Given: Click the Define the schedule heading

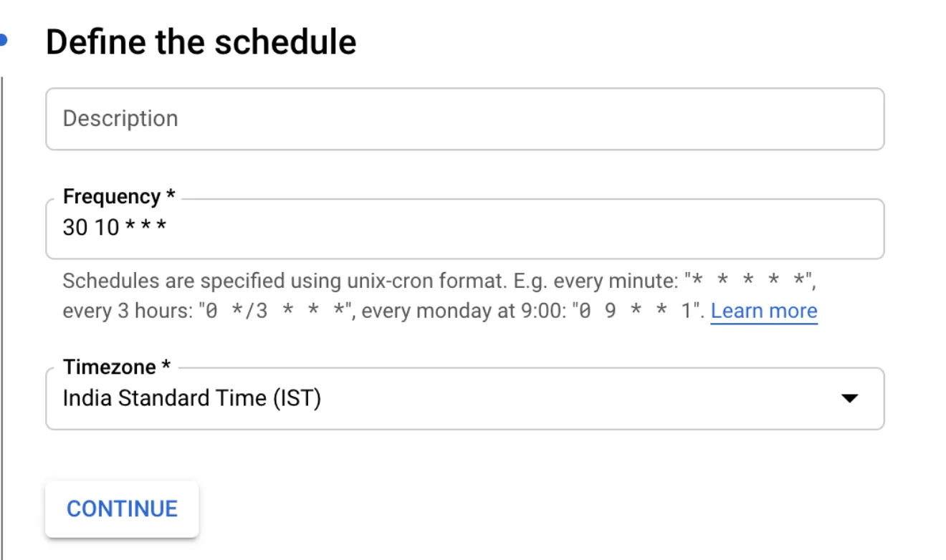Looking at the screenshot, I should point(201,41).
